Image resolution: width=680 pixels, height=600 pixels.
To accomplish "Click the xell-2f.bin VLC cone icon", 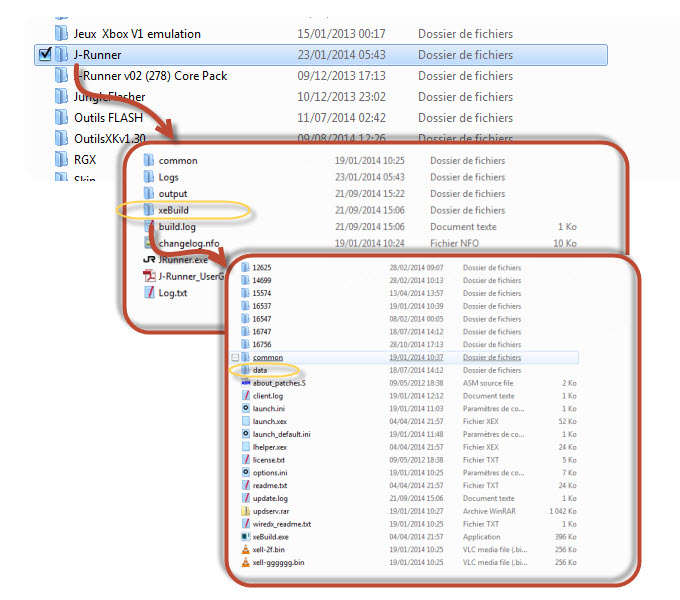I will pyautogui.click(x=245, y=549).
